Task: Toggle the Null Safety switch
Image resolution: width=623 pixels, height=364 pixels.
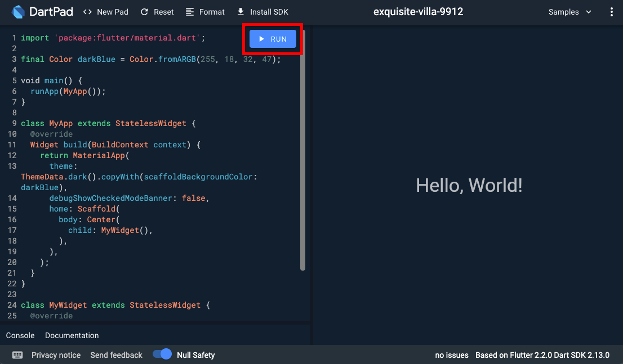Action: (162, 354)
